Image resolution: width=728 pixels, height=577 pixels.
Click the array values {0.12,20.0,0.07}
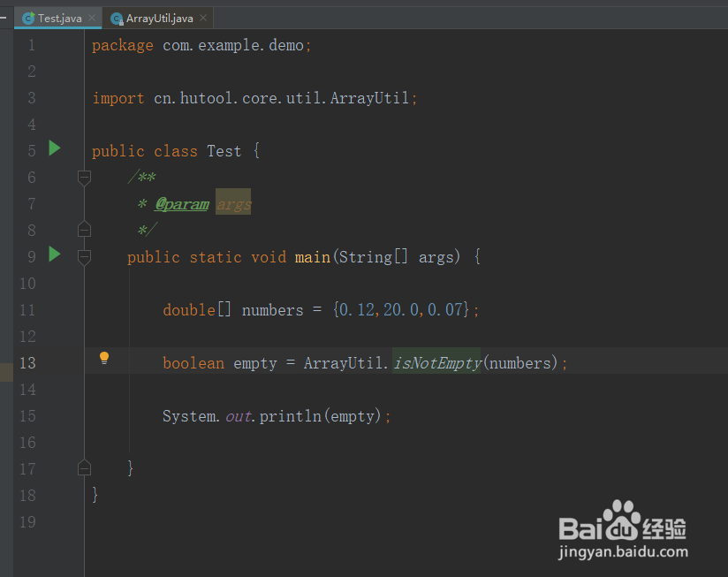coord(401,309)
